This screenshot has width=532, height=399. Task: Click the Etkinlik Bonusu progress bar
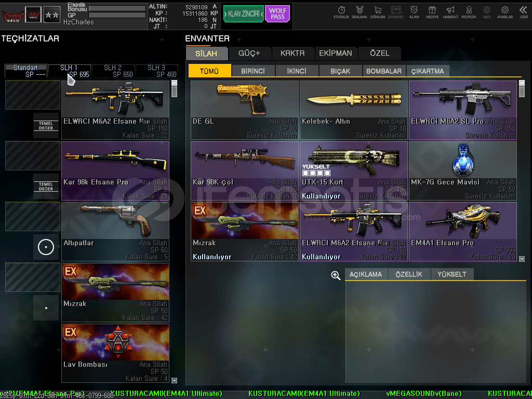click(117, 8)
